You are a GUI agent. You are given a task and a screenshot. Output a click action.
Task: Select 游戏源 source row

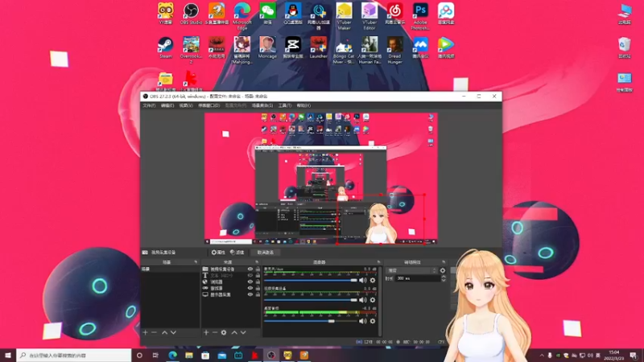[x=217, y=288]
